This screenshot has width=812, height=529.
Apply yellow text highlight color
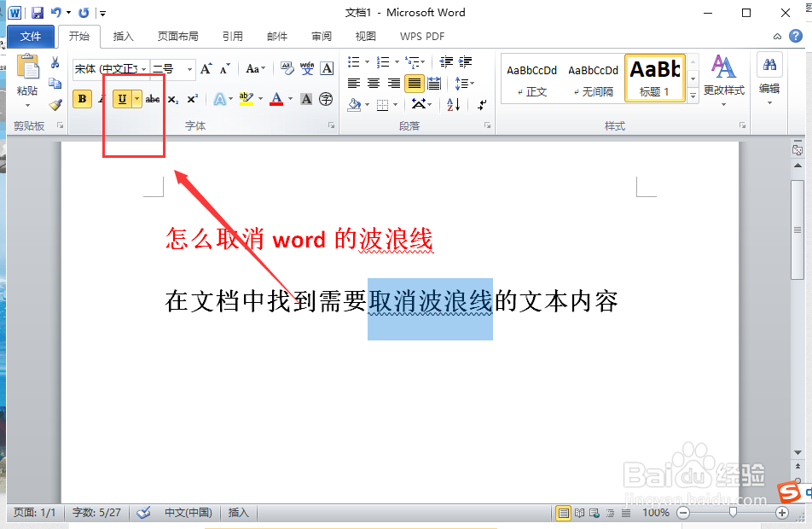pyautogui.click(x=246, y=99)
